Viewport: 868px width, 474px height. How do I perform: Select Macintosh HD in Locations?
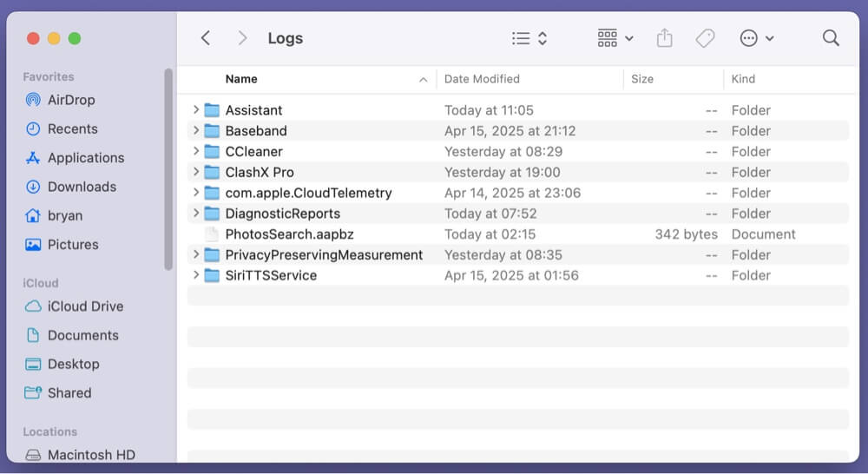pyautogui.click(x=90, y=455)
